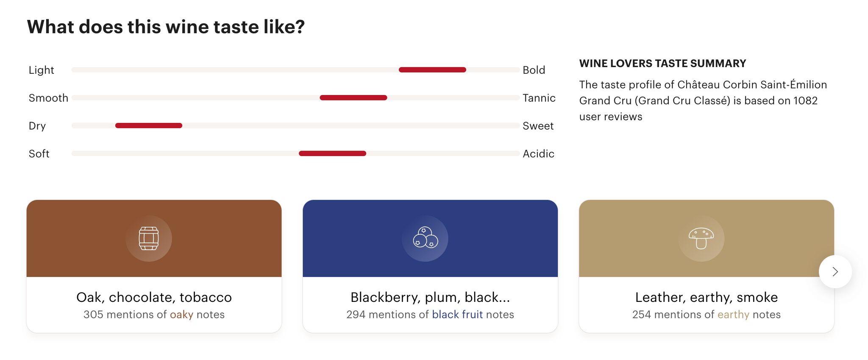868x360 pixels.
Task: Show next taste cards with arrow
Action: coord(835,272)
